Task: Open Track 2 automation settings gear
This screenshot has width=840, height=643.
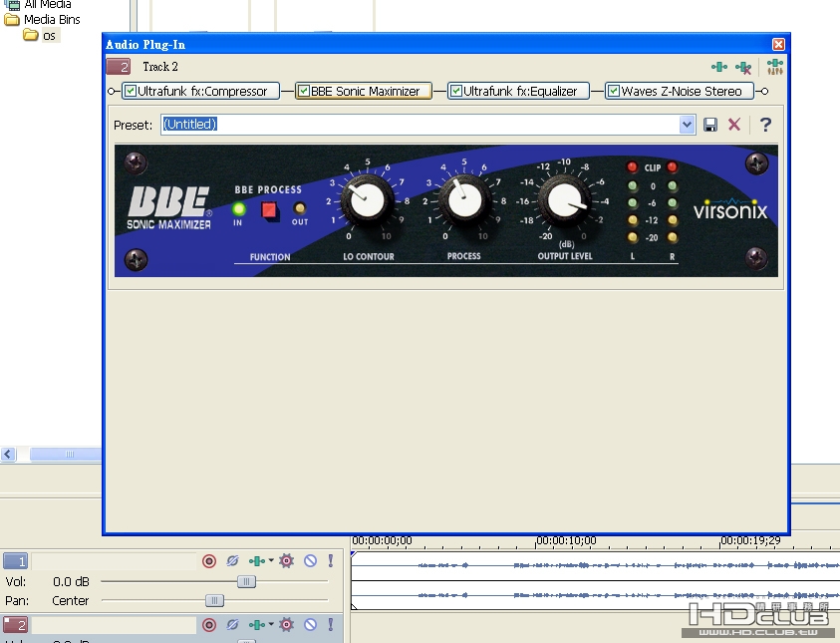Action: pyautogui.click(x=287, y=625)
